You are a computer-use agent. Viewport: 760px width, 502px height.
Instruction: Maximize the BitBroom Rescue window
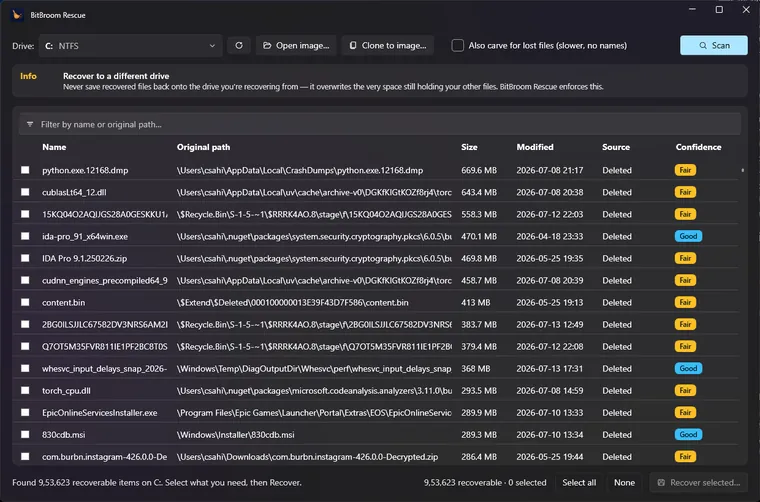coord(719,10)
